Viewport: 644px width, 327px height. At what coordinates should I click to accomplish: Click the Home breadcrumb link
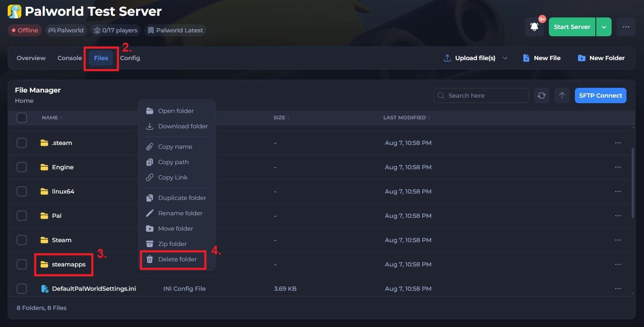[24, 101]
